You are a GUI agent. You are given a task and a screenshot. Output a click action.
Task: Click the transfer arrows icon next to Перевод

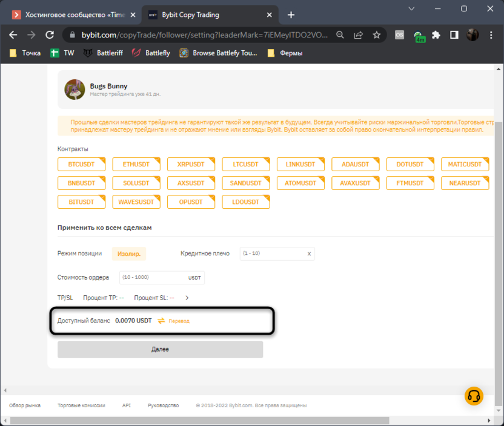tap(161, 321)
